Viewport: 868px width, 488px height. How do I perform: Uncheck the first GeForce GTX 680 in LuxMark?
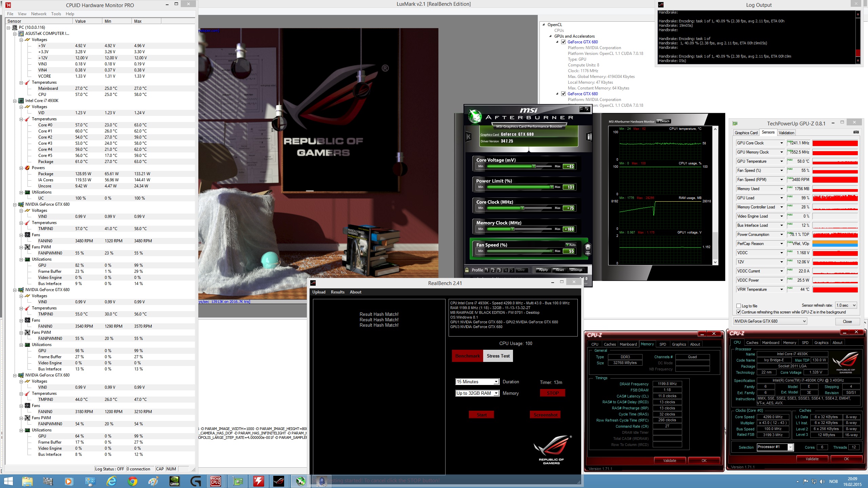564,42
